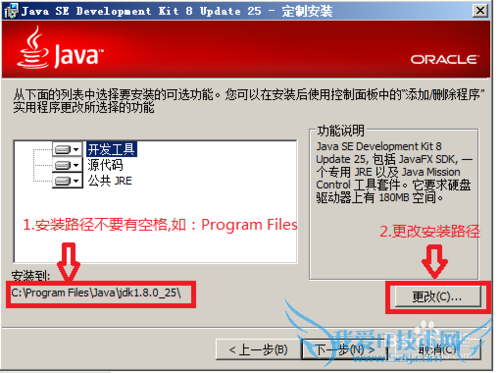The height and width of the screenshot is (373, 500).
Task: Select the 源代码 tree item
Action: [x=105, y=165]
